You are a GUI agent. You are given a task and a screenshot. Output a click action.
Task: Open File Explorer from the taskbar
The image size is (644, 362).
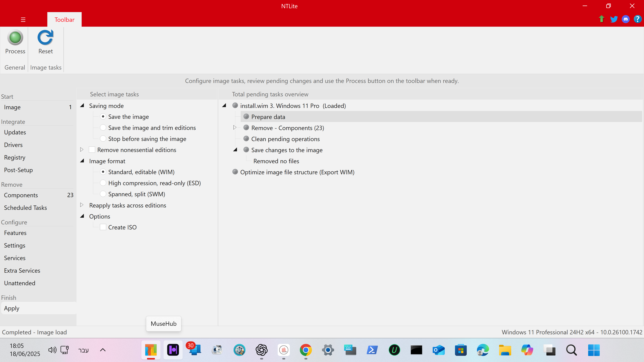(505, 350)
